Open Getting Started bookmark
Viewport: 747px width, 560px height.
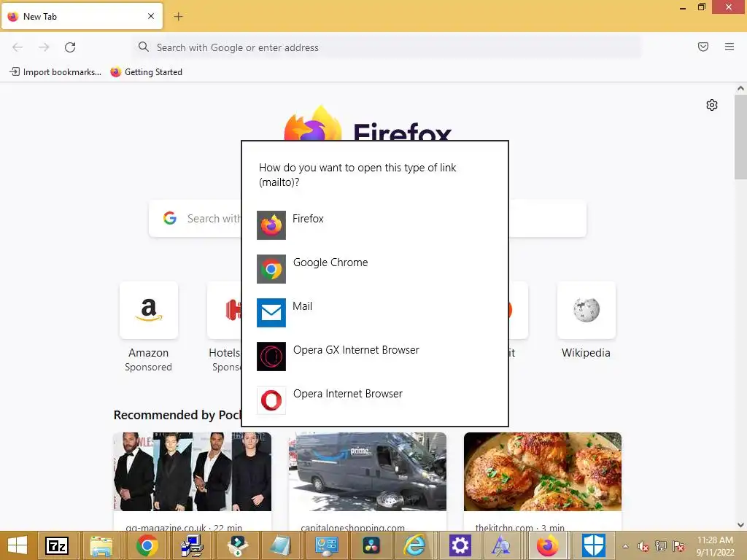146,72
